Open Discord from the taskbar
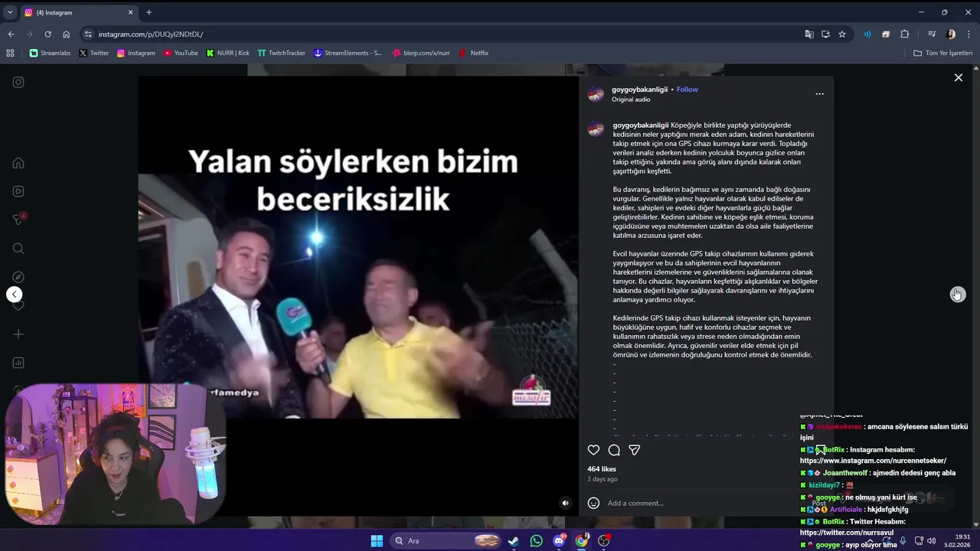The height and width of the screenshot is (551, 980). 560,541
